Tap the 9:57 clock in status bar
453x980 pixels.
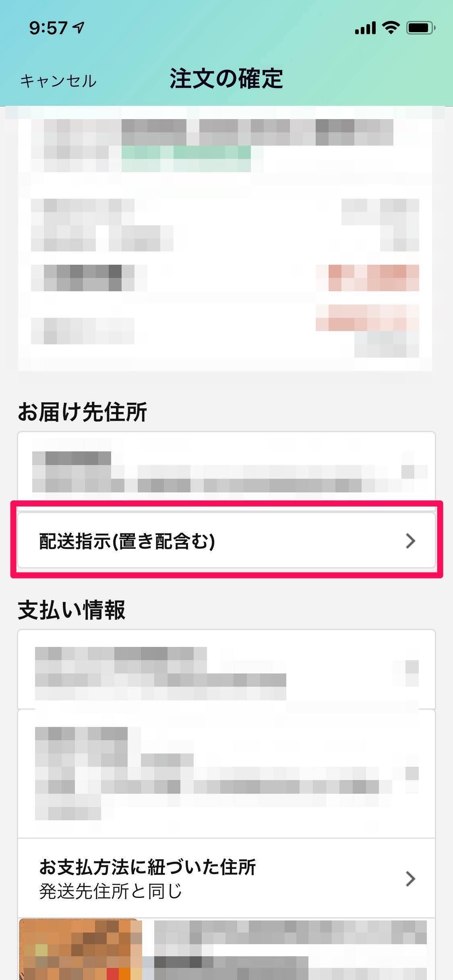[48, 28]
